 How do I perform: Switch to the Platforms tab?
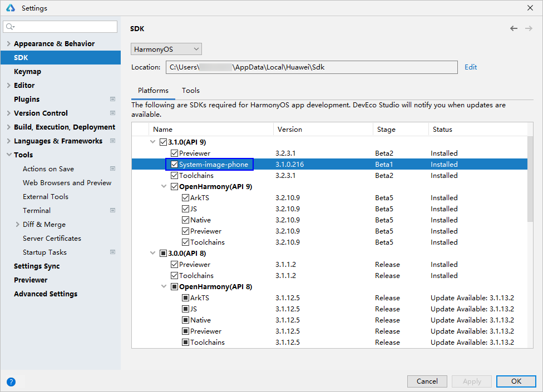[x=153, y=91]
